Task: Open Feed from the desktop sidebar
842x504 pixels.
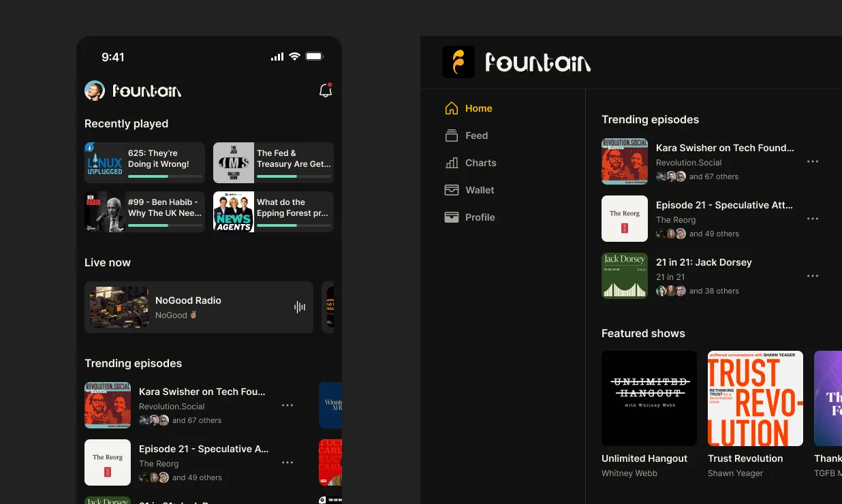Action: click(x=466, y=136)
